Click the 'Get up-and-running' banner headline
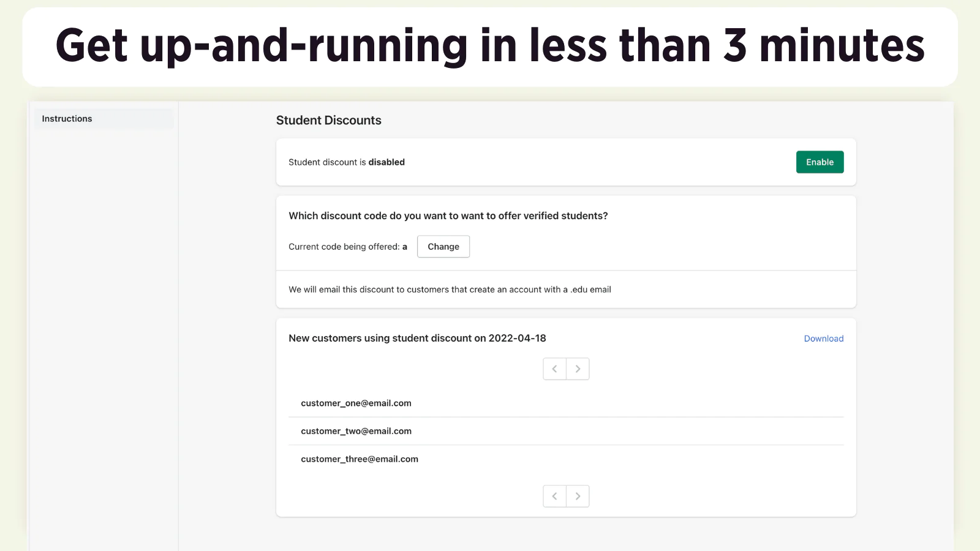 [490, 47]
